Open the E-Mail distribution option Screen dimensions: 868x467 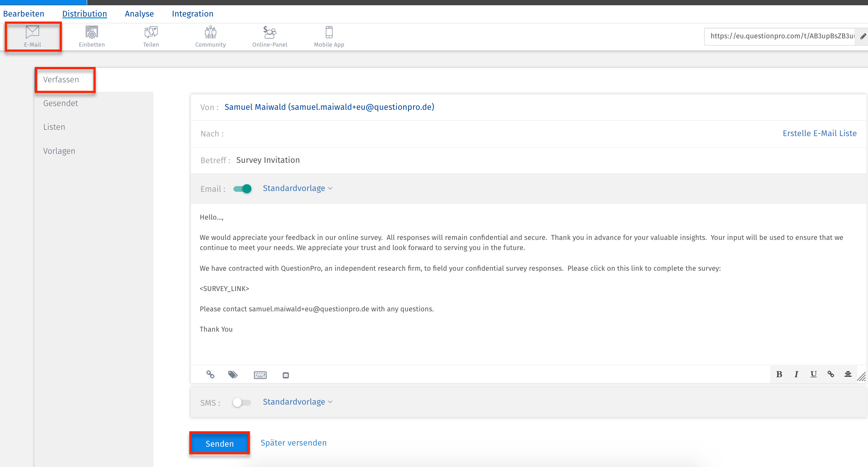[33, 36]
